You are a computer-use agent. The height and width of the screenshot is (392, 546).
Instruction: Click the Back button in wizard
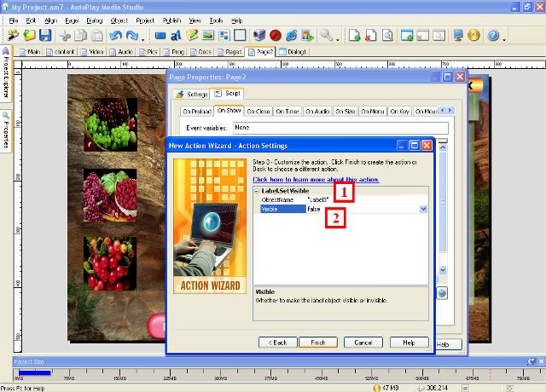(x=276, y=342)
